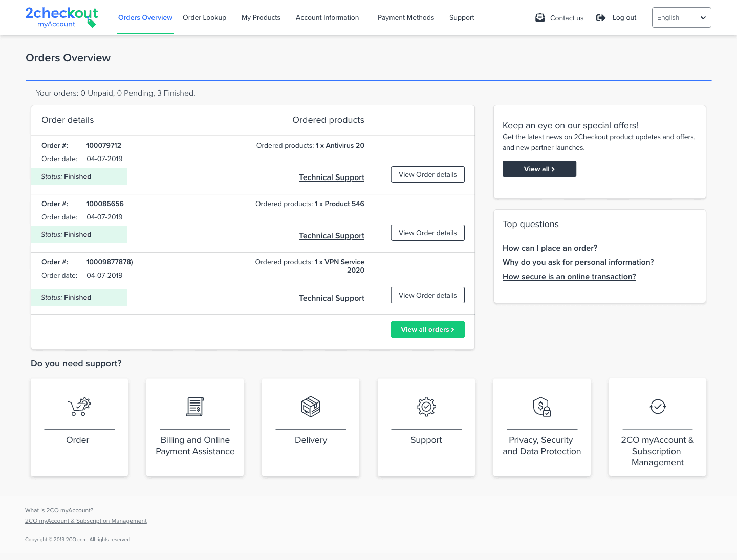Click the Billing invoice document icon
This screenshot has height=560, width=737.
195,407
